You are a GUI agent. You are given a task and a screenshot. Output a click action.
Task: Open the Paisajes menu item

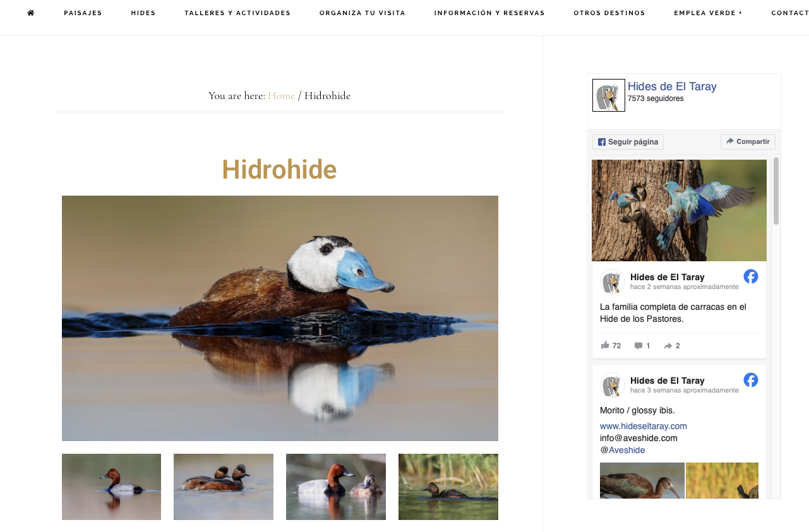[x=83, y=13]
